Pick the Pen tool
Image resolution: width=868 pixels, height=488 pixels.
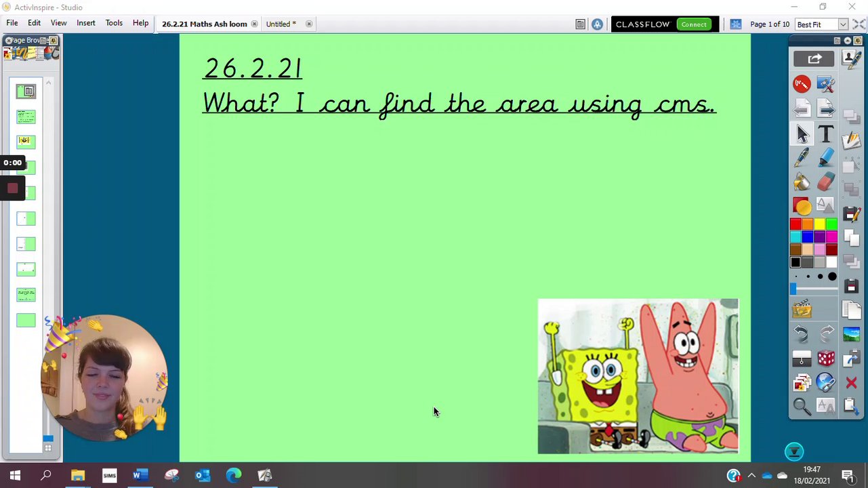[802, 158]
